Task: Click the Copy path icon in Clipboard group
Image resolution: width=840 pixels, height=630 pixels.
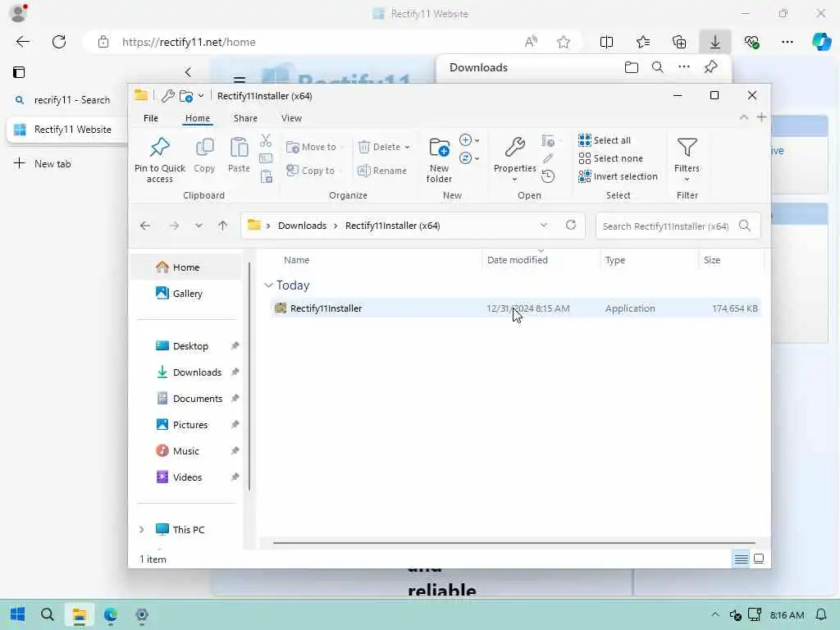Action: tap(266, 158)
